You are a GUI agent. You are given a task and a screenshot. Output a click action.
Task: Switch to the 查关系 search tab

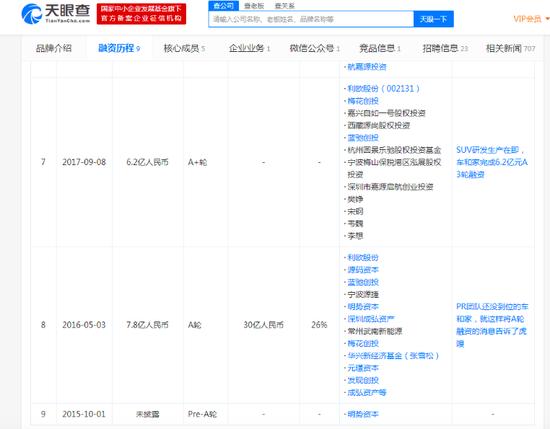point(284,6)
